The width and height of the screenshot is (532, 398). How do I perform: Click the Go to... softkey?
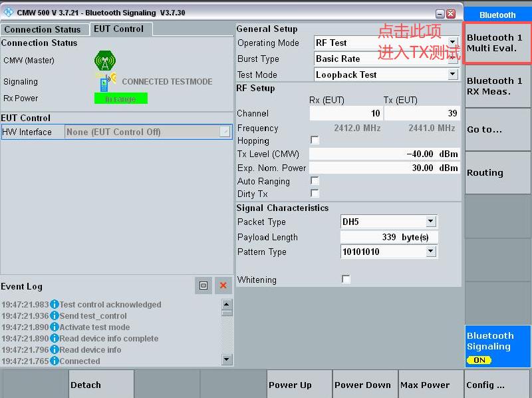pos(497,129)
